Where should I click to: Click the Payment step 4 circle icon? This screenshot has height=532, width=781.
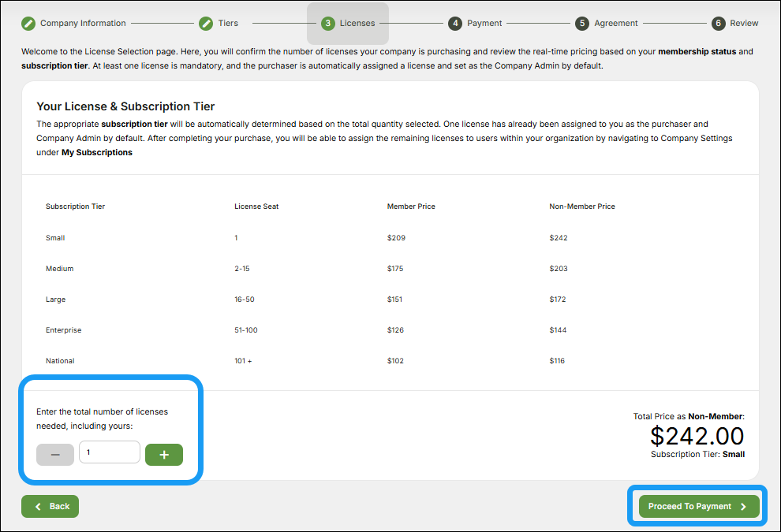coord(455,23)
